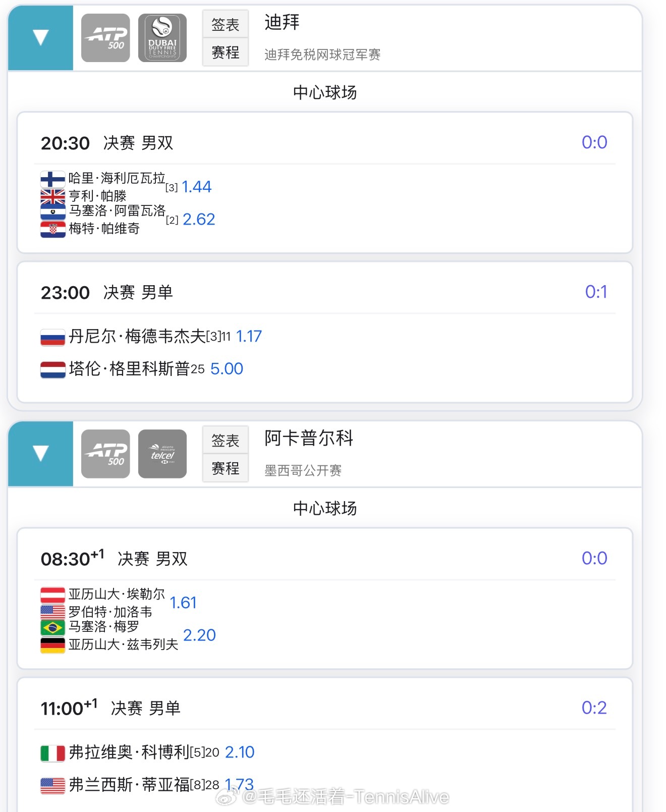The image size is (666, 812).
Task: Open the Dubai Duty Free Tennis logo
Action: [162, 38]
